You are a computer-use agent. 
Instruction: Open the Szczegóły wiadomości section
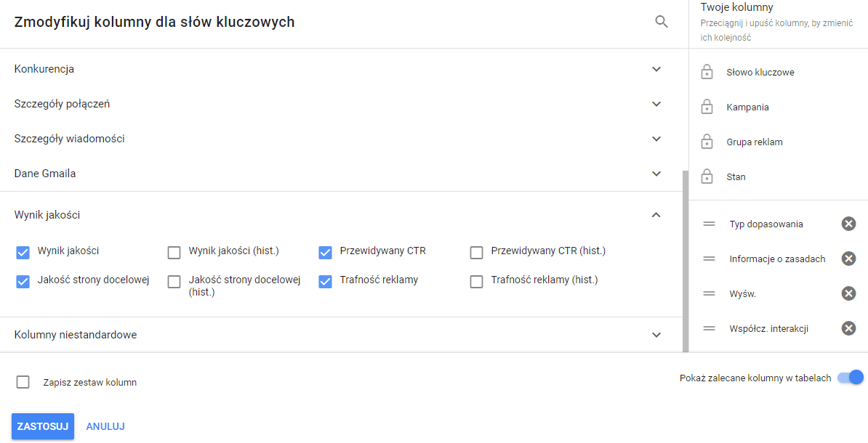click(656, 138)
